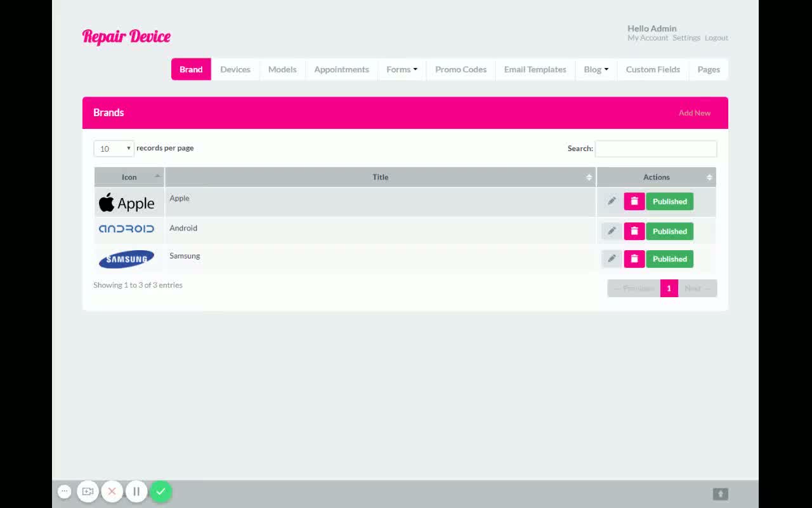Open the records per page dropdown
This screenshot has height=508, width=812.
(x=114, y=149)
